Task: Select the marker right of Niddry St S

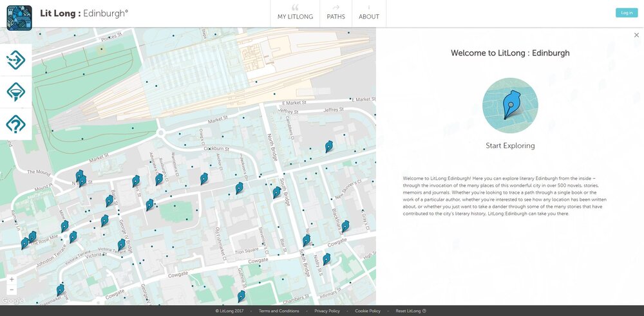Action: click(327, 259)
